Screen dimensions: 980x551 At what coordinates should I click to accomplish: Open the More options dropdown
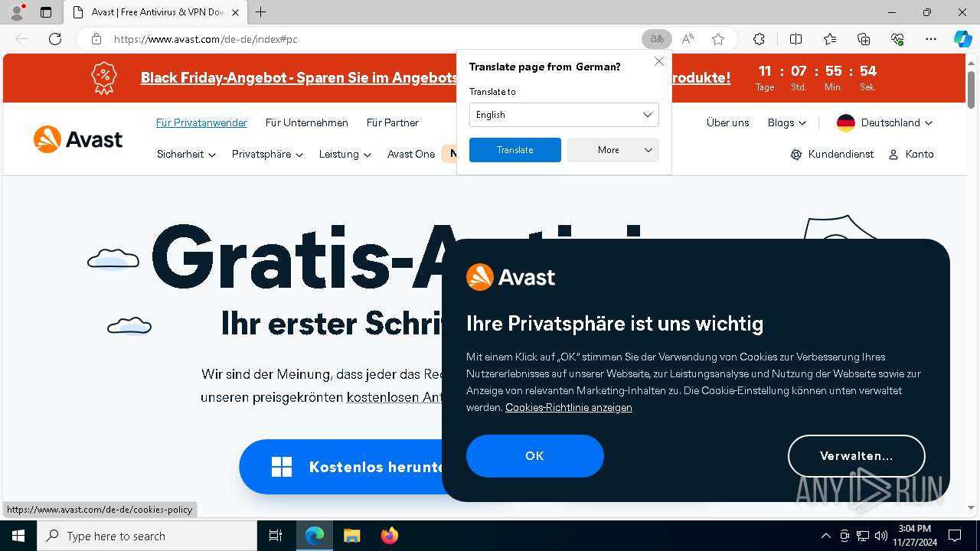[x=613, y=150]
